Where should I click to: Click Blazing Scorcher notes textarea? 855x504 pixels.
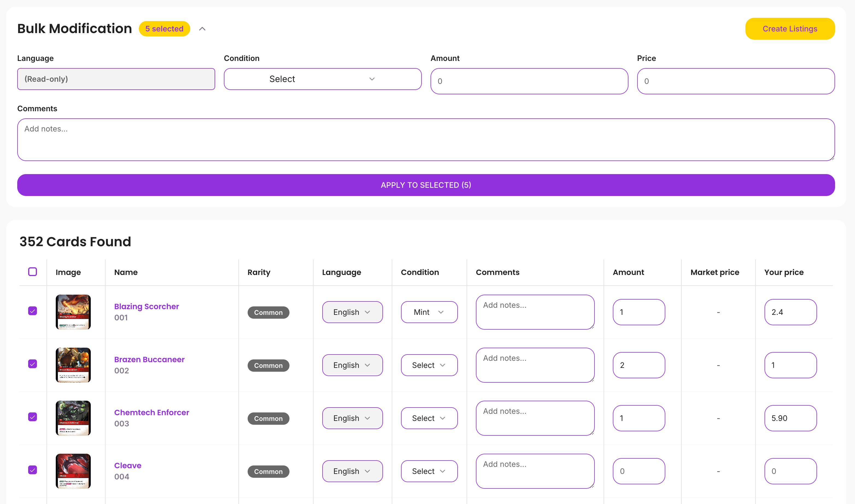535,312
